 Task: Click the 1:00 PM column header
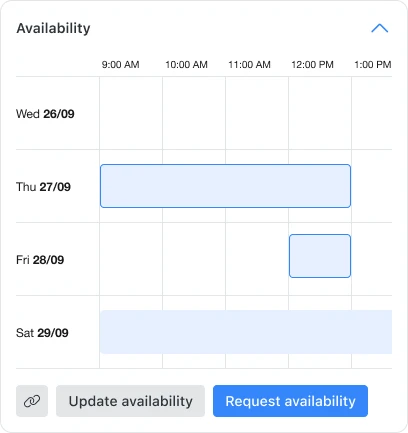pos(373,64)
